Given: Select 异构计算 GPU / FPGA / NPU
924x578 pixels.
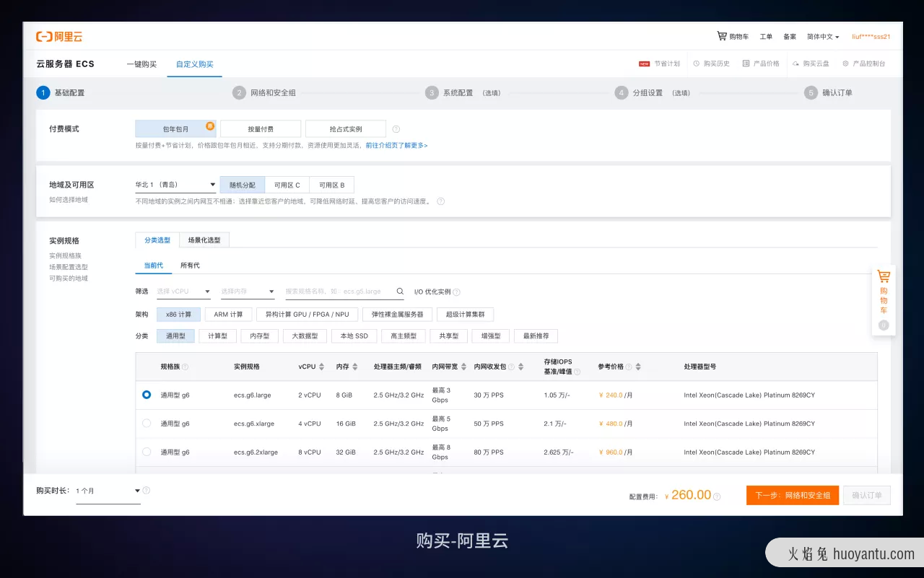Looking at the screenshot, I should [x=307, y=315].
